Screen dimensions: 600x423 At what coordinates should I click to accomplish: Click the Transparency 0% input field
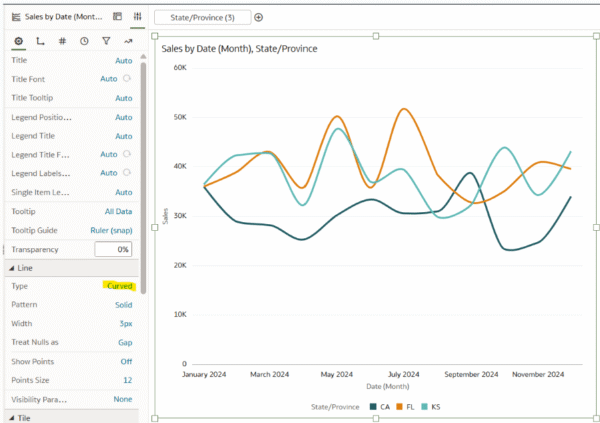[x=113, y=250]
